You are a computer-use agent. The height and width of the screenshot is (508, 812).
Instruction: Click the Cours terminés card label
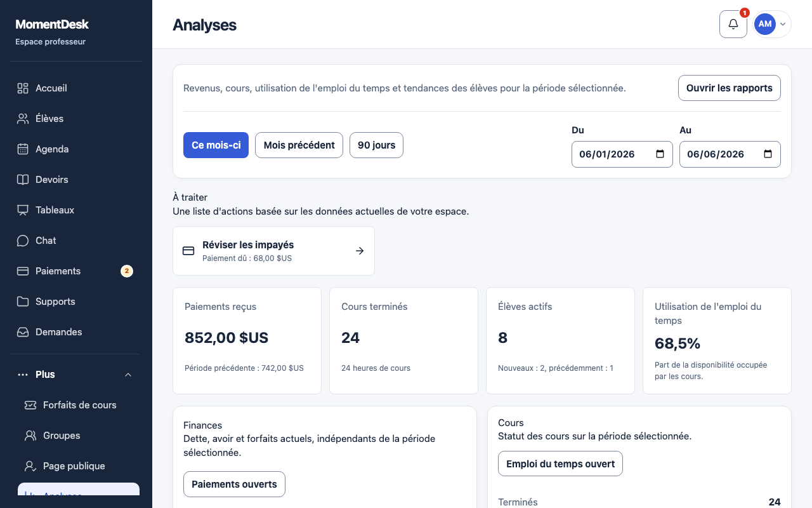(374, 307)
